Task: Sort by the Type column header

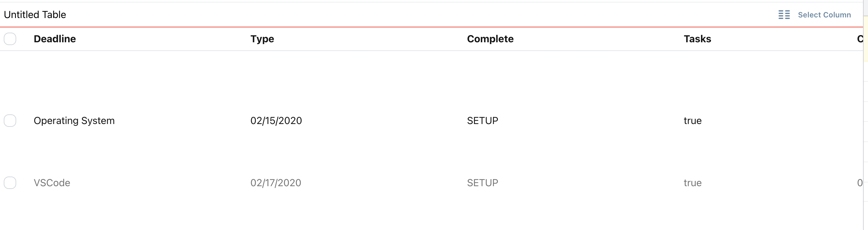Action: (x=263, y=39)
